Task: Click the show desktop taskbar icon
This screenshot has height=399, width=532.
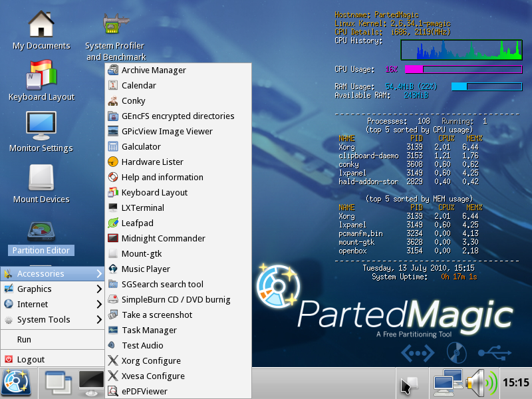Action: (x=58, y=382)
